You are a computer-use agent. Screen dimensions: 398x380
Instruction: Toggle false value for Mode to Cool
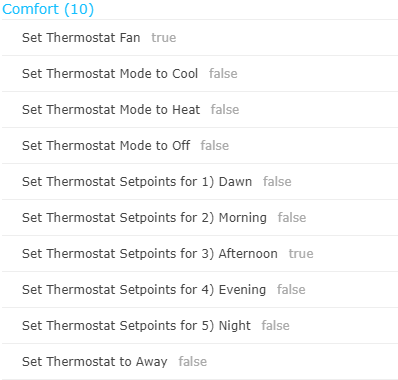(223, 74)
